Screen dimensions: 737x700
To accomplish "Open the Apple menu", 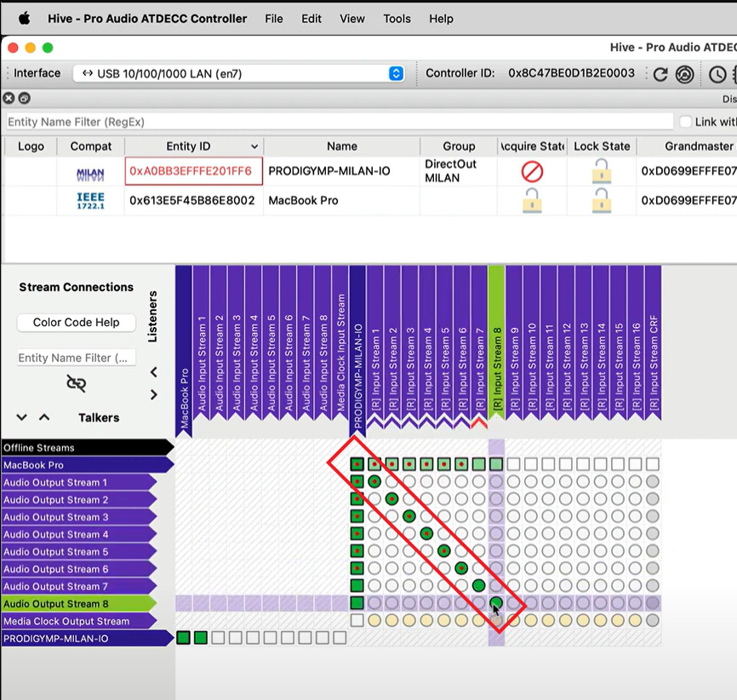I will (24, 19).
